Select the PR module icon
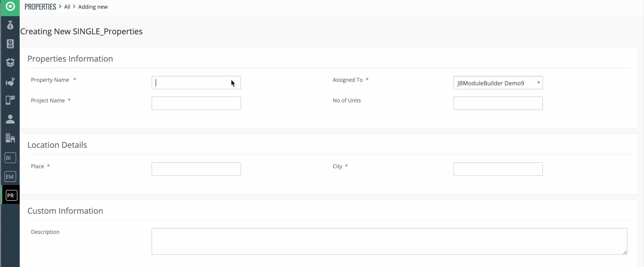Screen dimensions: 644x267 click(x=11, y=195)
